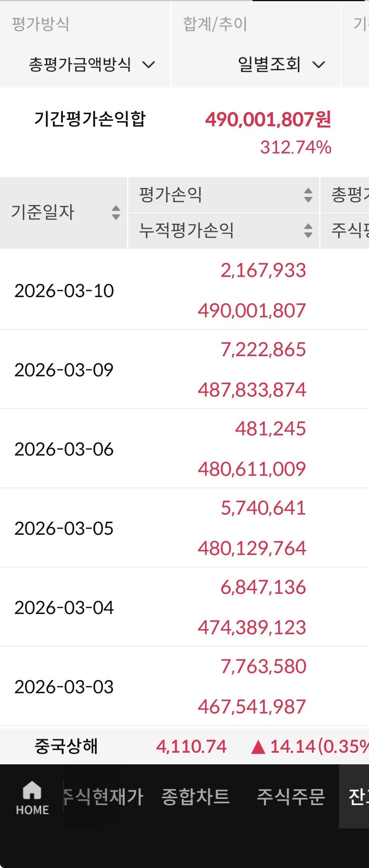Tap the 2026-03-06 row date
Image resolution: width=369 pixels, height=868 pixels.
click(x=64, y=449)
